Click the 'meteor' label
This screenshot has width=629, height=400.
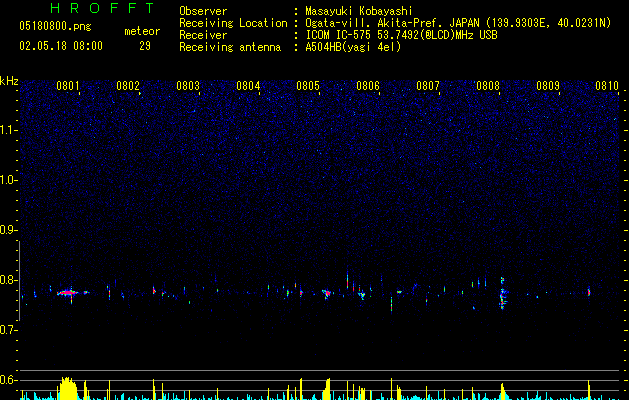(142, 31)
